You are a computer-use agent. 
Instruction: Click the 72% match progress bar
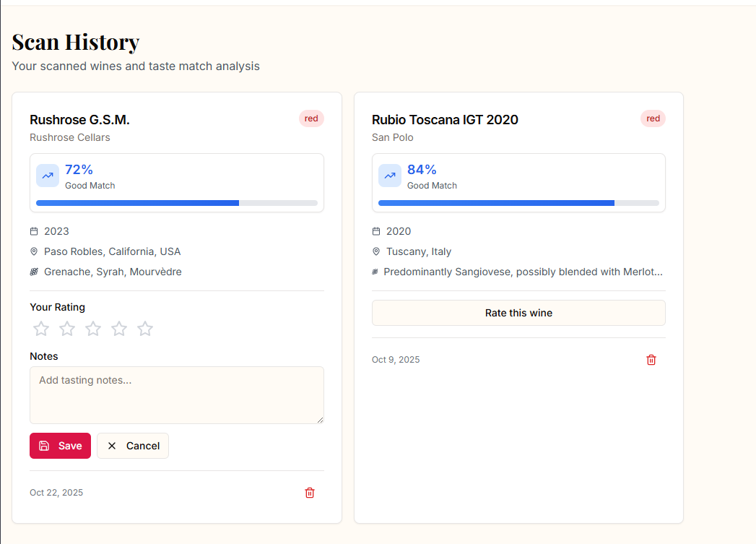coord(177,203)
